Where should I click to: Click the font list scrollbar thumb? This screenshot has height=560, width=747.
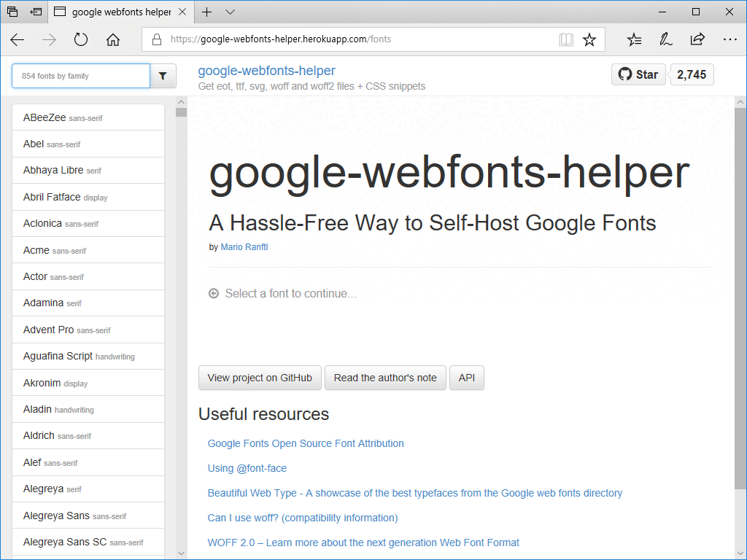click(x=181, y=112)
